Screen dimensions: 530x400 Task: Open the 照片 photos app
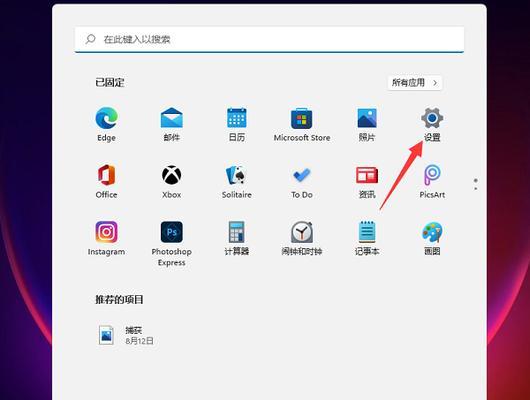pos(367,124)
